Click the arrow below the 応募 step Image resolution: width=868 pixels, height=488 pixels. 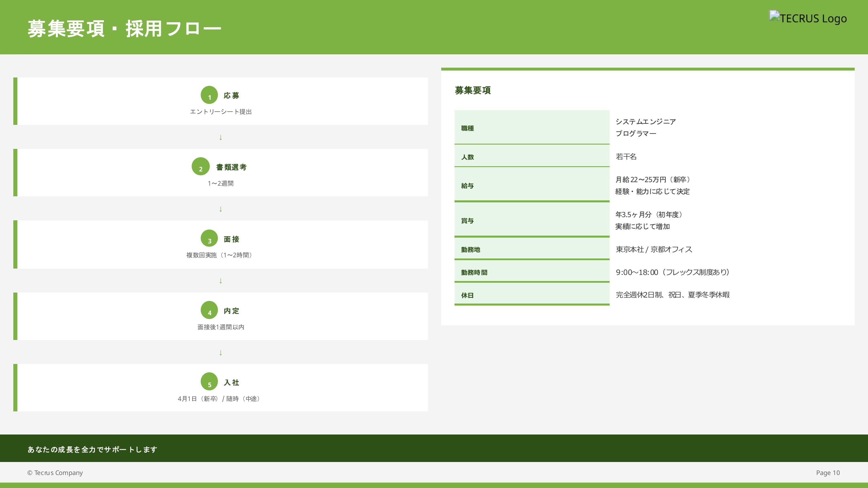[221, 137]
